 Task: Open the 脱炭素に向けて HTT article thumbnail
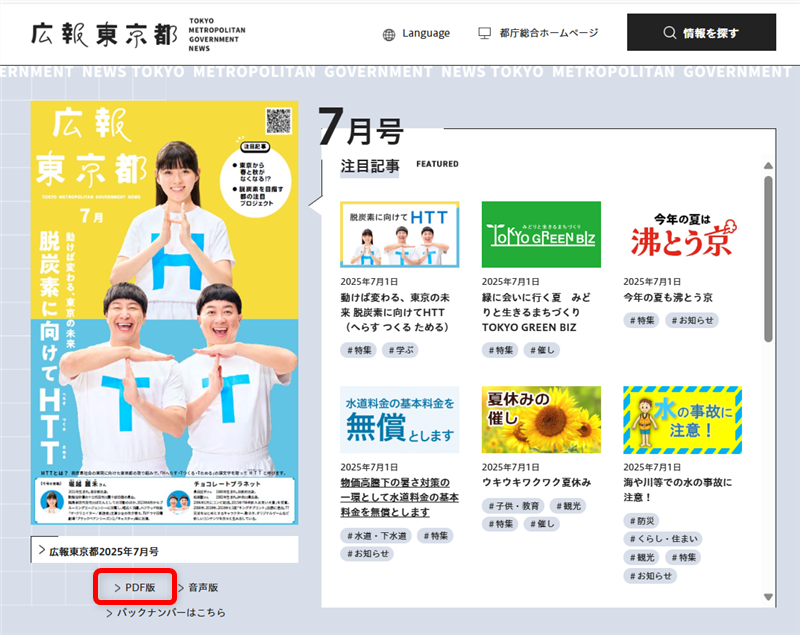pos(399,234)
